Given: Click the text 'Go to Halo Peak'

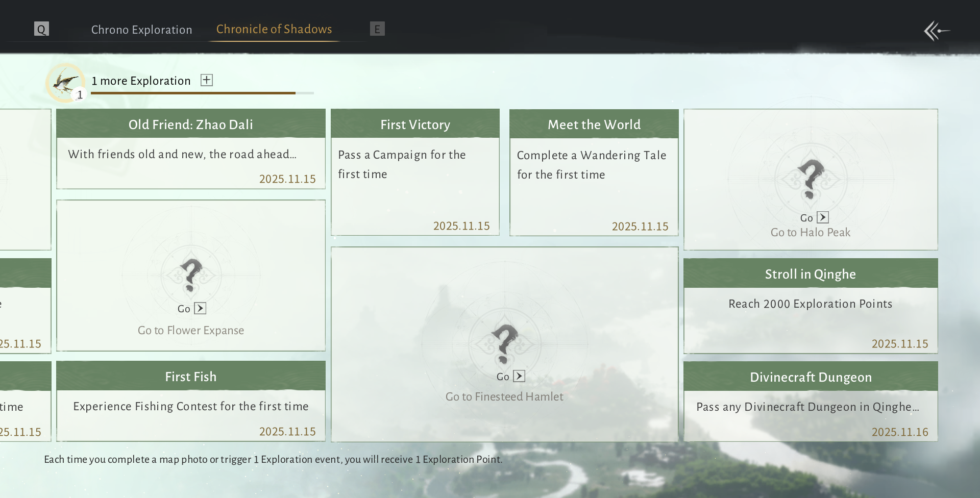Looking at the screenshot, I should click(x=811, y=232).
